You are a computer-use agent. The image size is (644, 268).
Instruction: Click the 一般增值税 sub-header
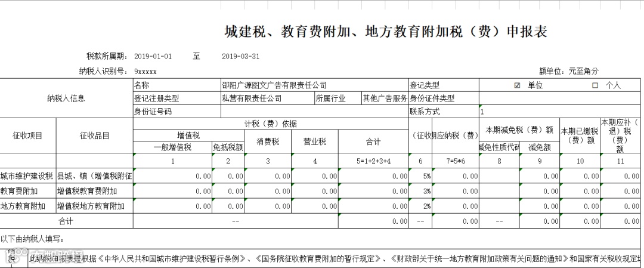pyautogui.click(x=172, y=147)
